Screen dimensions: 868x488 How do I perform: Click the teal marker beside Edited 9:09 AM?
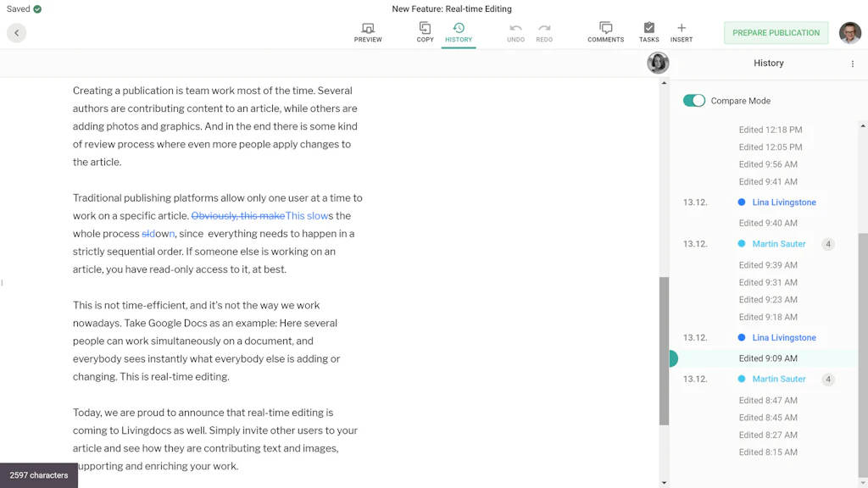pos(673,358)
